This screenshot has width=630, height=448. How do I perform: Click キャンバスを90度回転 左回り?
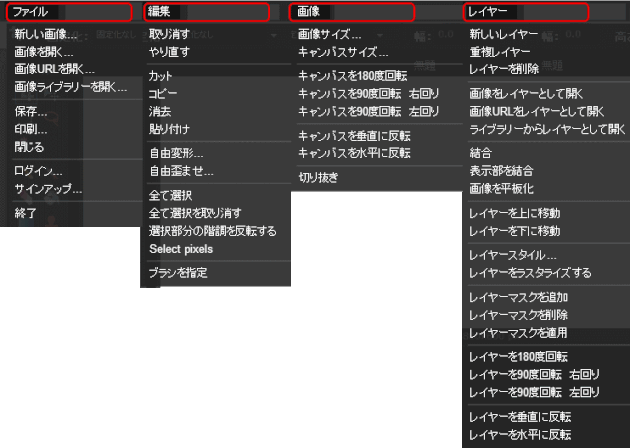click(x=368, y=111)
